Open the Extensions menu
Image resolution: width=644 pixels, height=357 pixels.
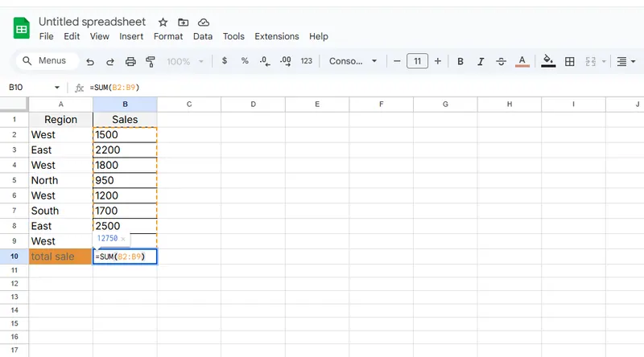pyautogui.click(x=276, y=36)
